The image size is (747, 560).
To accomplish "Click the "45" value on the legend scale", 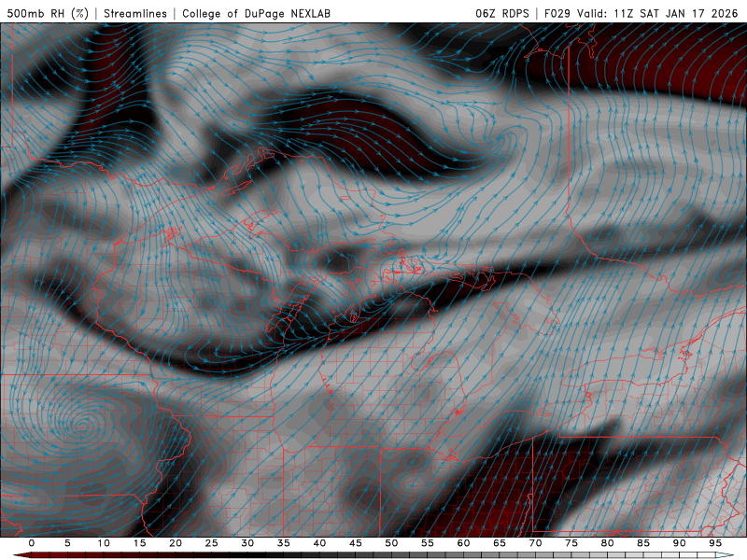I will [x=356, y=543].
